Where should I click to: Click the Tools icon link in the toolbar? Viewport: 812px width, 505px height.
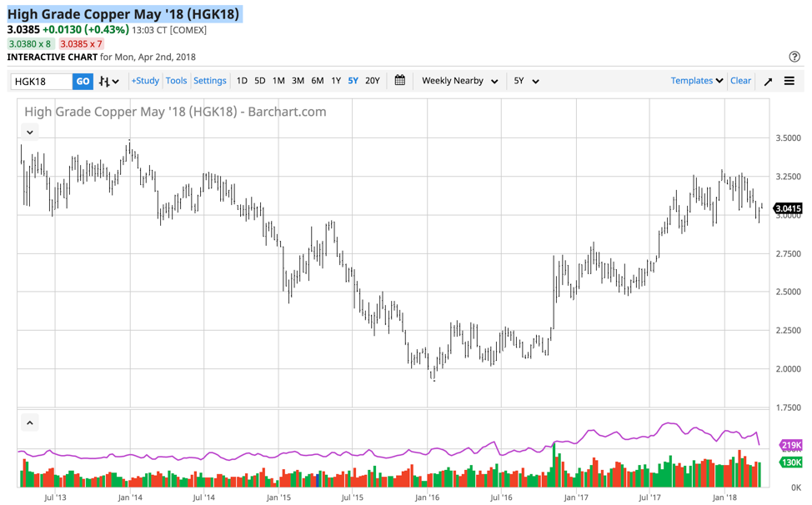176,80
